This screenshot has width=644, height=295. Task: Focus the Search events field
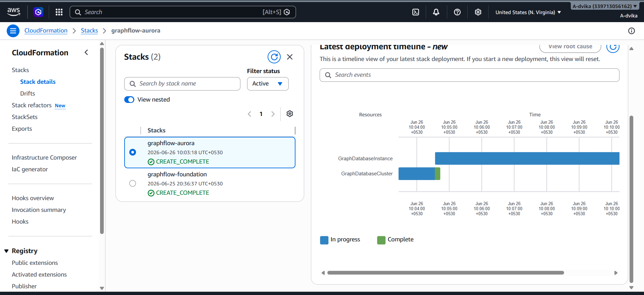coord(469,75)
